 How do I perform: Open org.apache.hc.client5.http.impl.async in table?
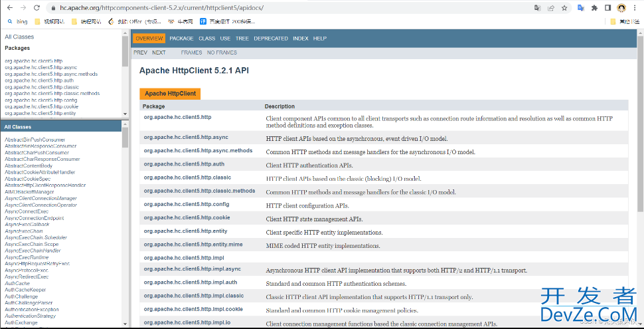point(193,269)
